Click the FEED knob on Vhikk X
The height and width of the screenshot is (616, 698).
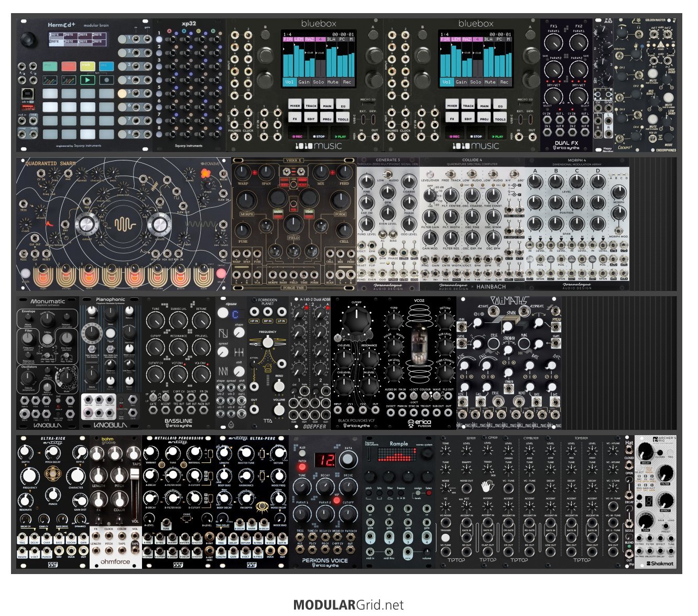pos(344,172)
